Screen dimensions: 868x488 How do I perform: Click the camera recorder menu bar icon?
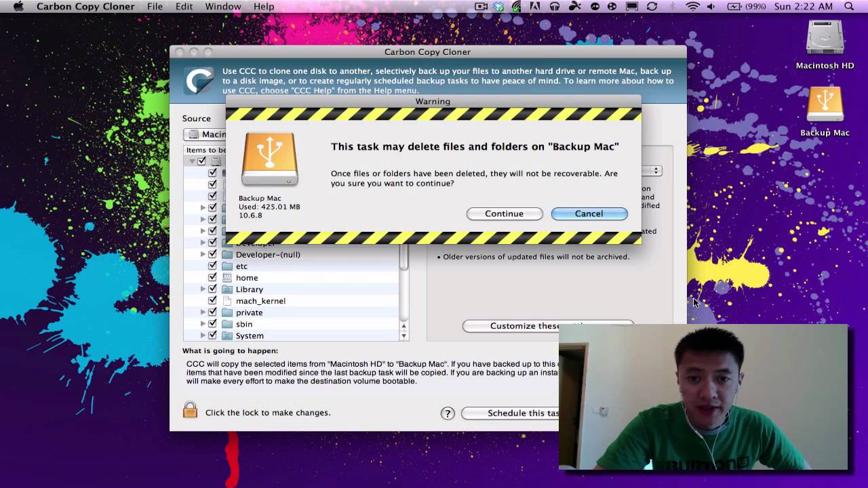click(481, 7)
